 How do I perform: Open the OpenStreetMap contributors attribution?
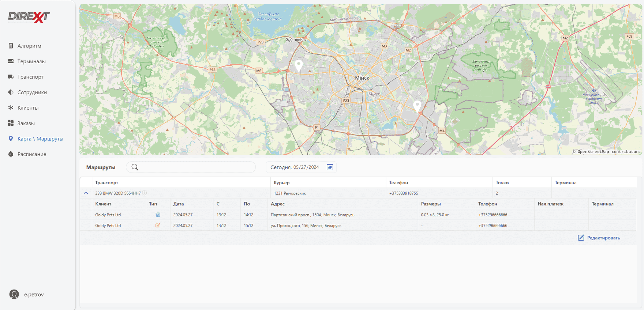coord(607,151)
